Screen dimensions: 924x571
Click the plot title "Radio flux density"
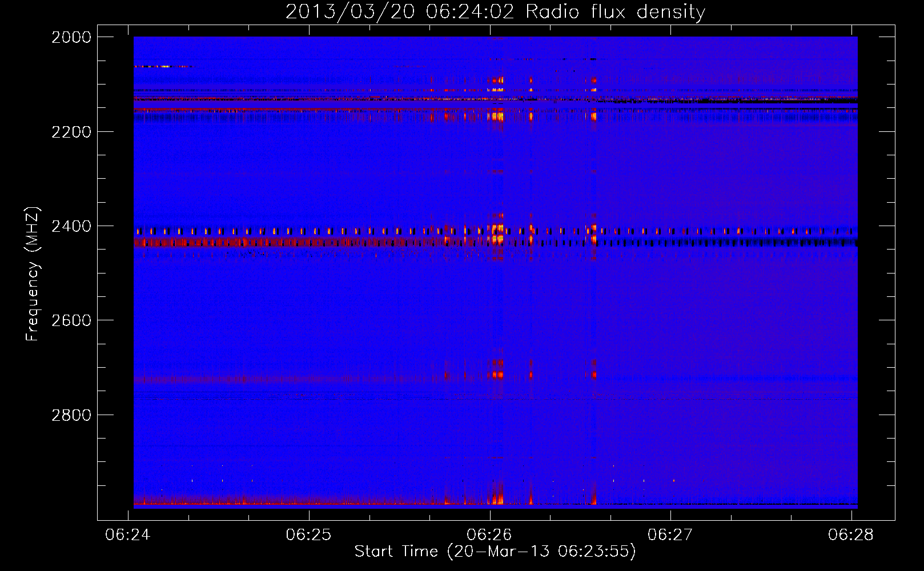click(615, 12)
